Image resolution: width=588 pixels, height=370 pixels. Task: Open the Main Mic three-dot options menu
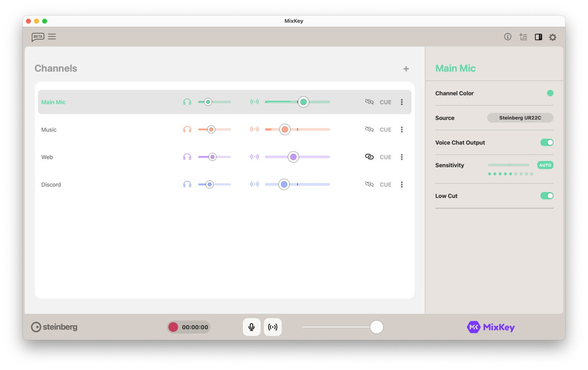(x=402, y=102)
